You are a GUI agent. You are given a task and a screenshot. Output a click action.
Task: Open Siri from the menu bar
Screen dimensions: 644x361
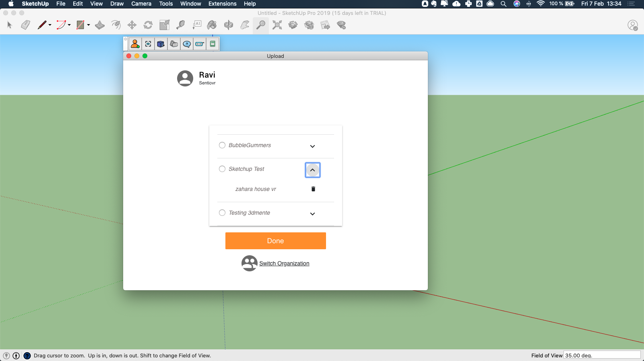517,4
